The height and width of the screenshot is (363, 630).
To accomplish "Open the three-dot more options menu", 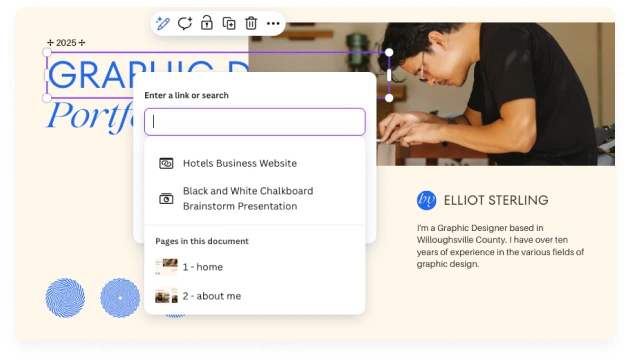I will (273, 24).
